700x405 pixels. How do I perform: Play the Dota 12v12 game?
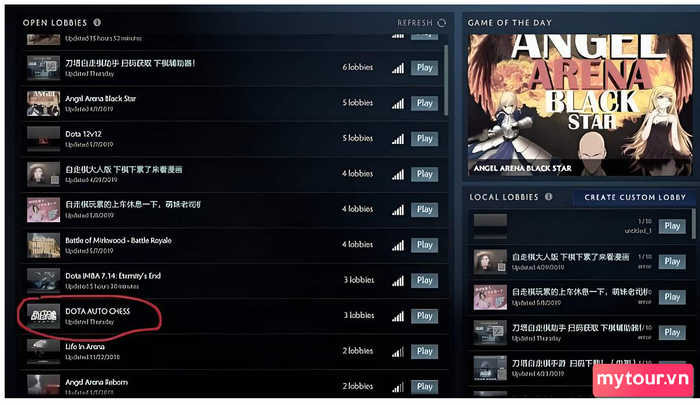425,138
